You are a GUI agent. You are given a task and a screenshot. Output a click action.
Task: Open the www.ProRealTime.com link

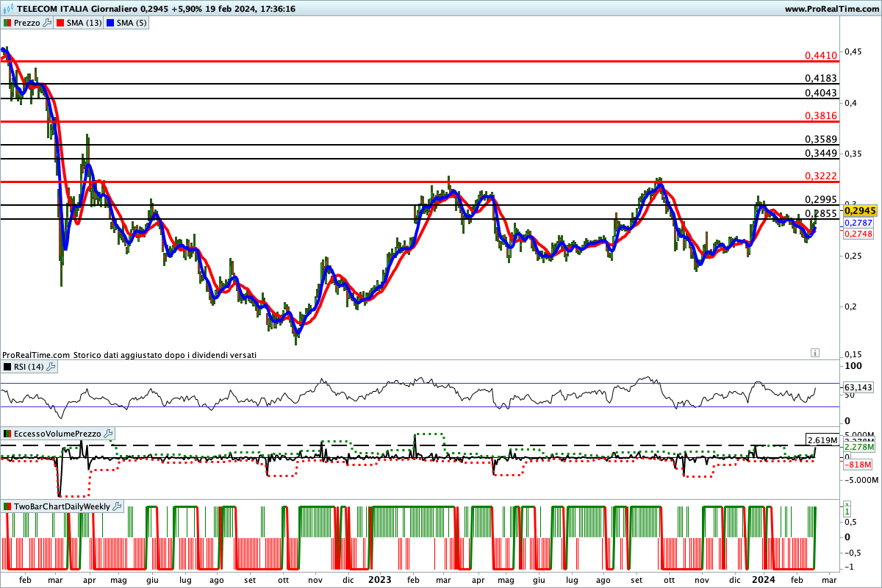click(831, 9)
